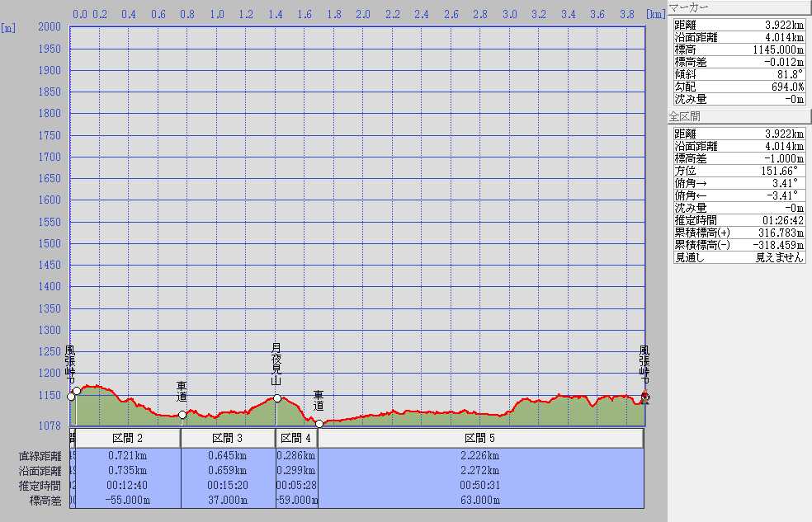Image resolution: width=812 pixels, height=522 pixels.
Task: Click the 見えません visibility value
Action: click(780, 257)
